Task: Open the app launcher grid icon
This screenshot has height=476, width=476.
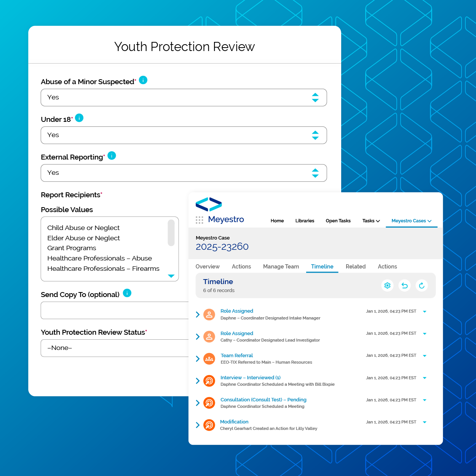Action: point(200,220)
